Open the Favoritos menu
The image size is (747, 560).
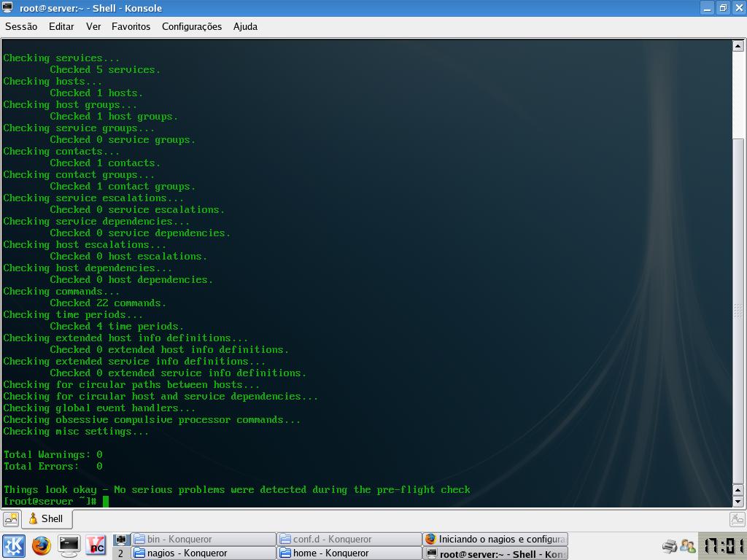pyautogui.click(x=131, y=27)
